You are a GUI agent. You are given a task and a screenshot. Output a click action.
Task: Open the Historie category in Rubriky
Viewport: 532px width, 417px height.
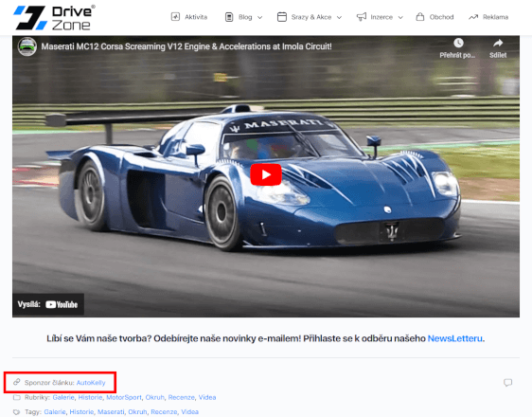(90, 397)
